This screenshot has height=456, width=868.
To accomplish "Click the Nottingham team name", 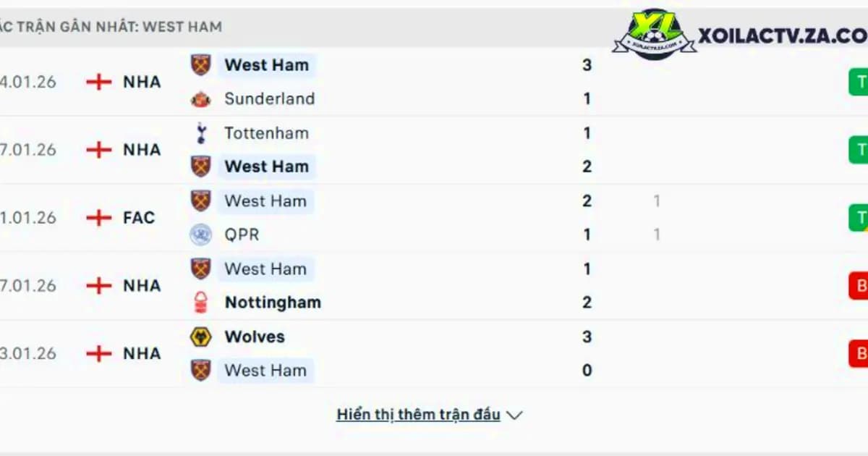I will (x=273, y=303).
